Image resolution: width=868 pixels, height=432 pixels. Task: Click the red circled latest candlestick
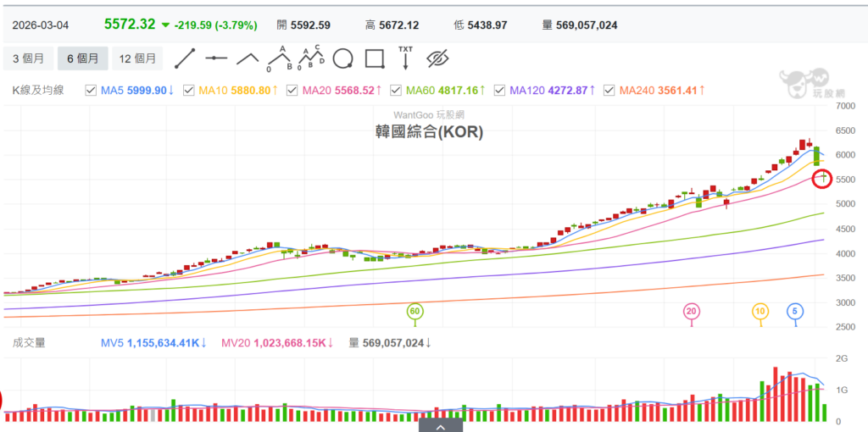click(x=822, y=178)
